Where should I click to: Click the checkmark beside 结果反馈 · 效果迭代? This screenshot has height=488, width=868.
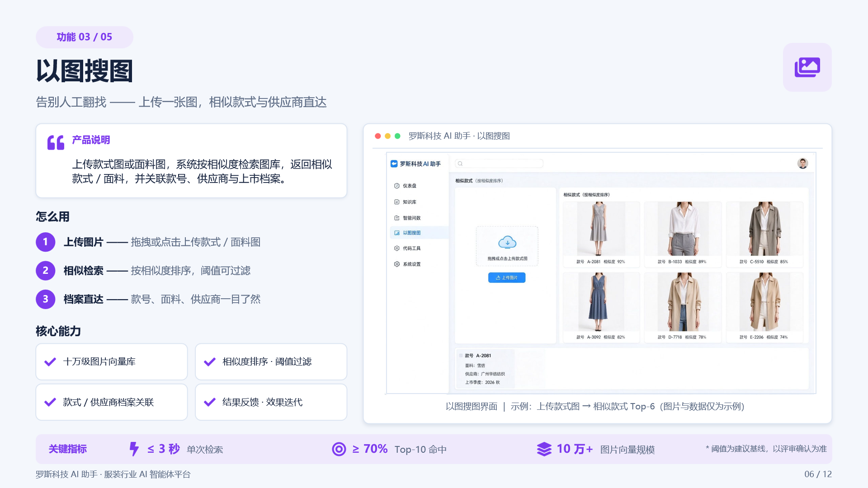(210, 402)
